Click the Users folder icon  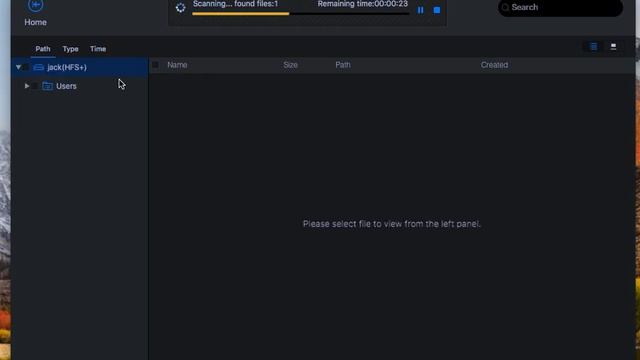click(47, 86)
